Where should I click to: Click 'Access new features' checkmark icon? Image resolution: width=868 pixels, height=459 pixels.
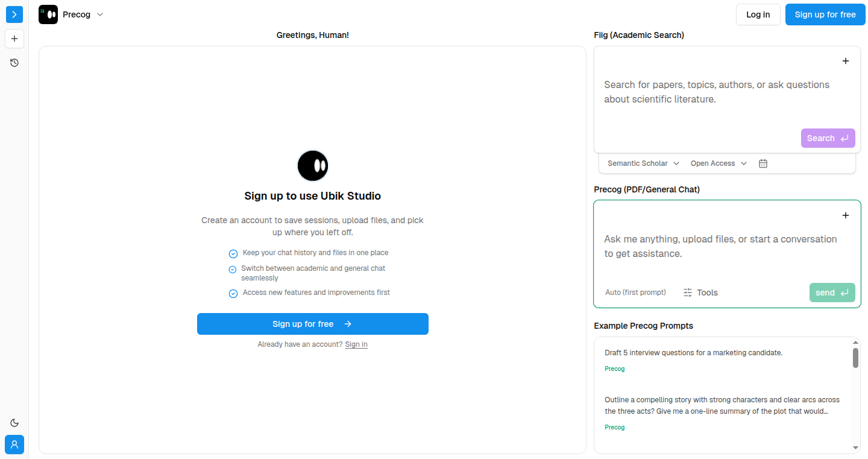[233, 294]
